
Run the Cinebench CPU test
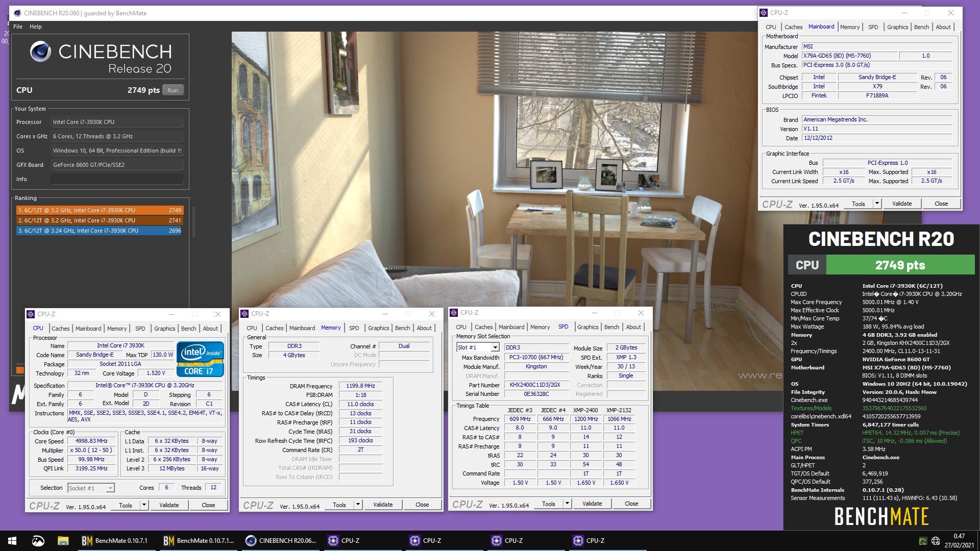click(x=173, y=90)
